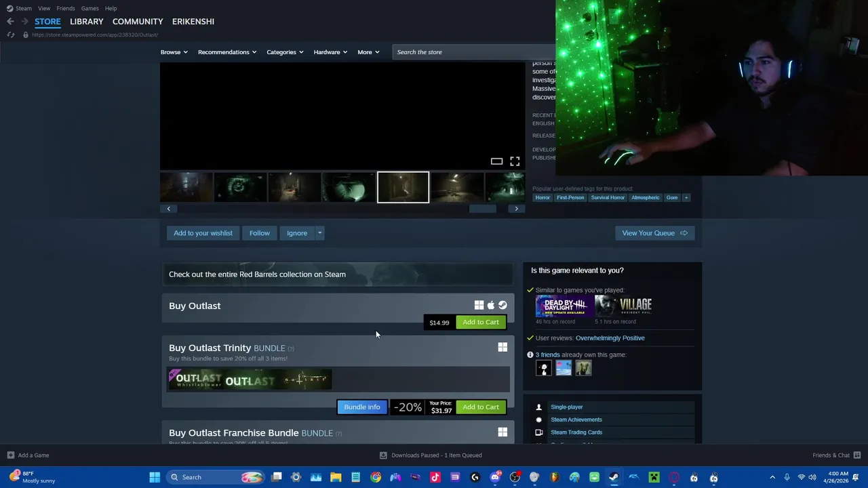Expand the Recommendations dropdown

click(x=227, y=52)
